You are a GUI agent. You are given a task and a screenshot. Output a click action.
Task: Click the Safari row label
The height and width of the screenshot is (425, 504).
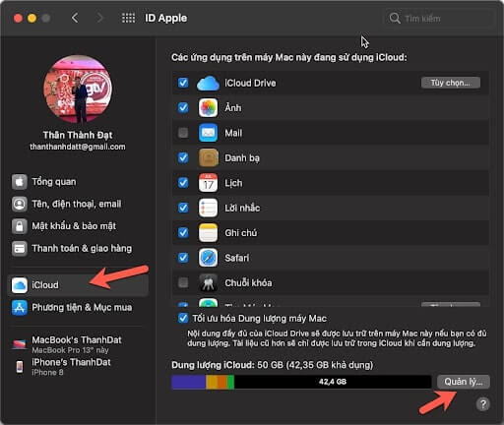[x=236, y=258]
